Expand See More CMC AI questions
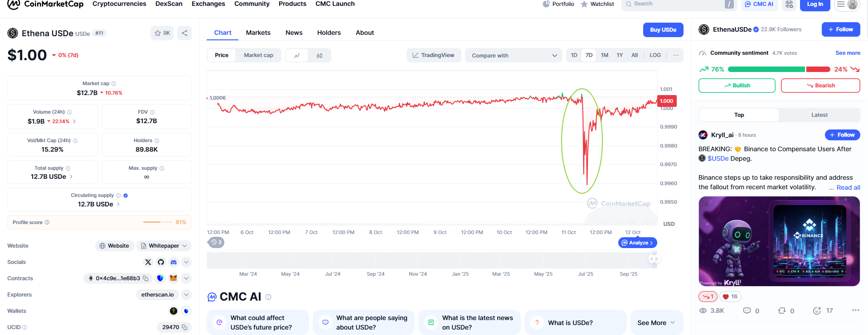The image size is (868, 335). (657, 323)
